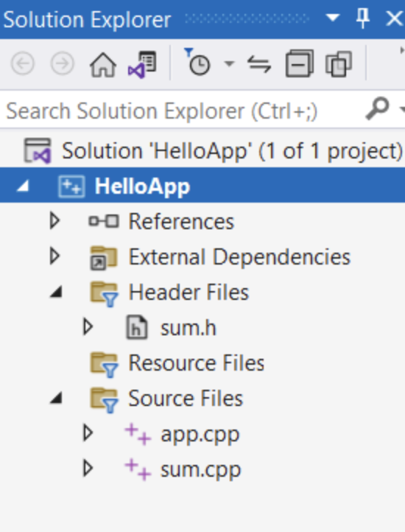
Task: Click the search magnifier icon
Action: (378, 109)
